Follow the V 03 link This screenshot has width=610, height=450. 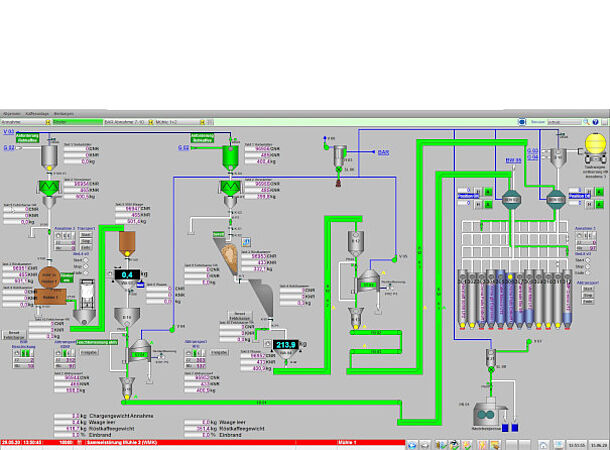pos(9,132)
